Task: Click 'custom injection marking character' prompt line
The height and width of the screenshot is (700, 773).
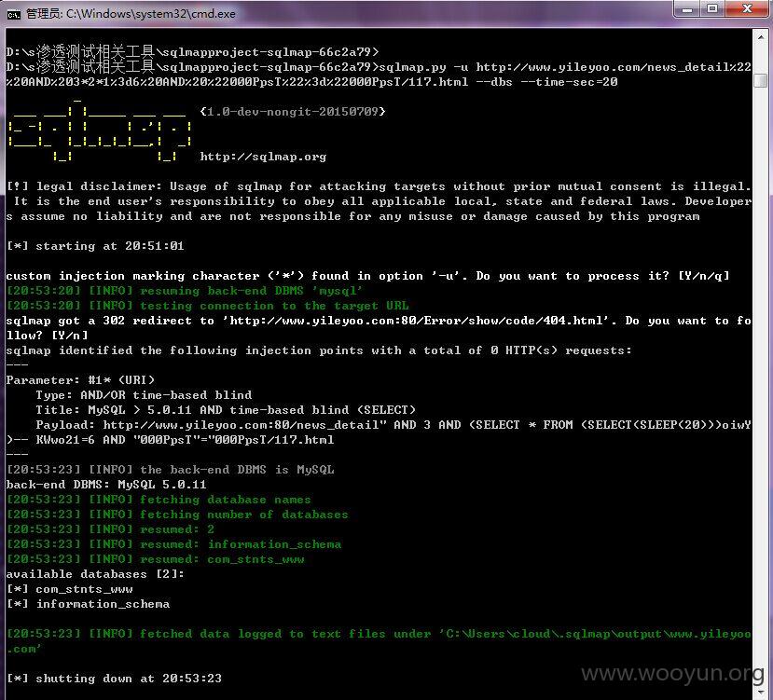Action: [367, 276]
